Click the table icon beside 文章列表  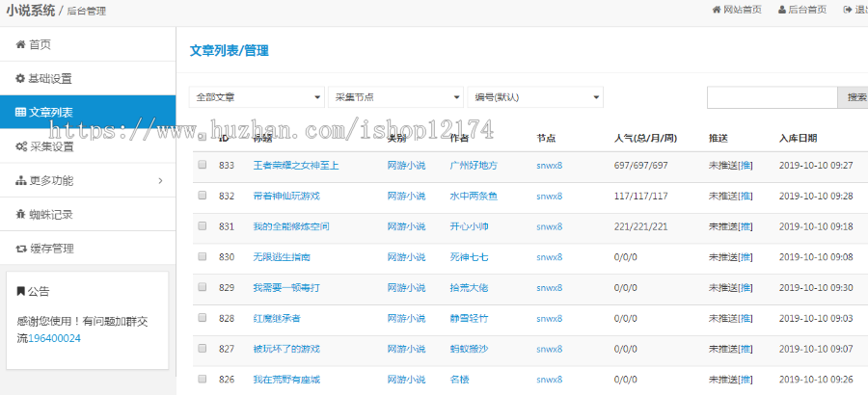tap(20, 113)
